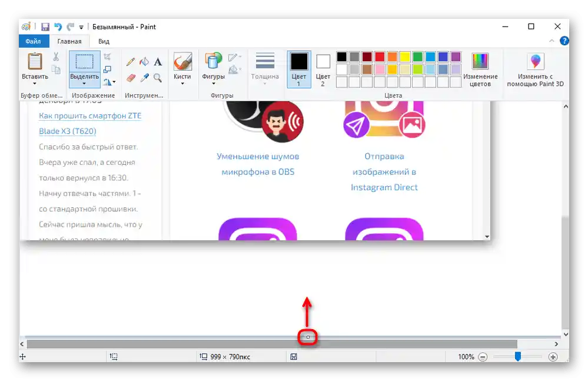Open Отправка изображений в Instagram Direct link
The width and height of the screenshot is (588, 381).
point(384,172)
